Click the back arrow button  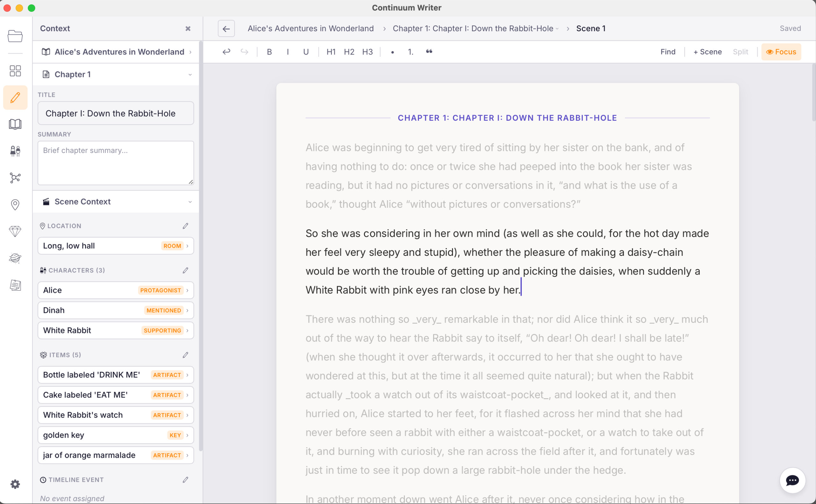[x=226, y=29]
